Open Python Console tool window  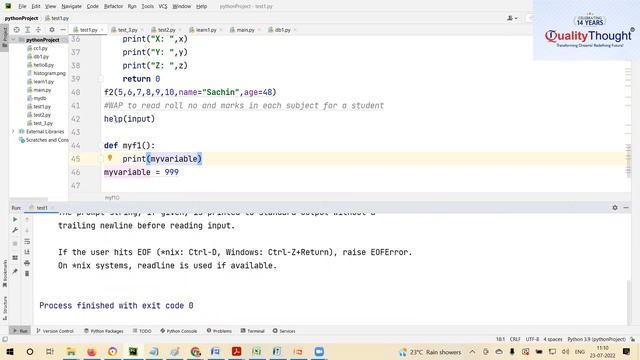tap(179, 331)
